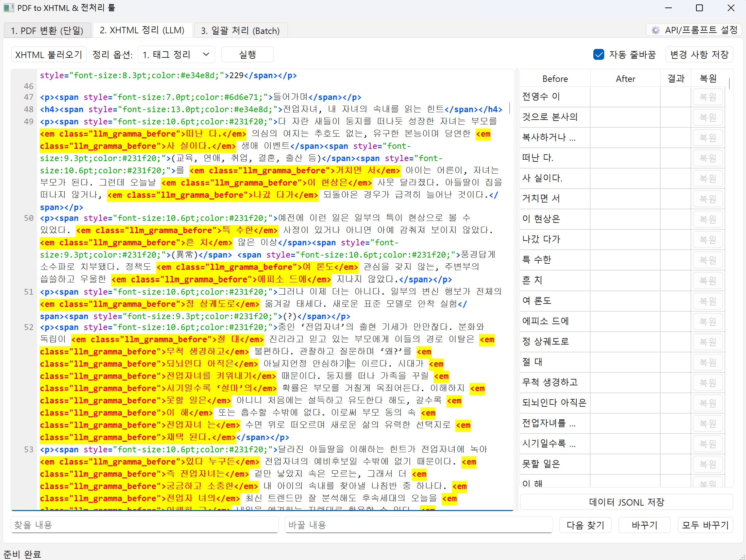Click the API/프롬프트 설정 gear icon

pos(656,30)
